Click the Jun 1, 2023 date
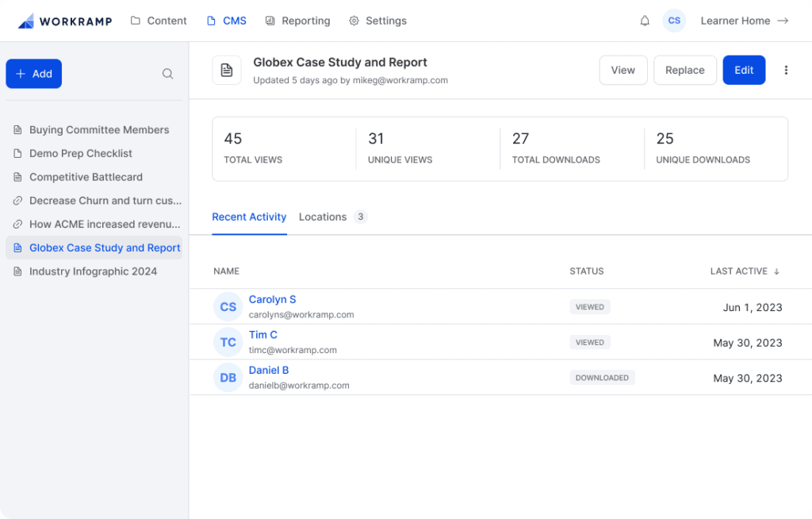 [753, 307]
